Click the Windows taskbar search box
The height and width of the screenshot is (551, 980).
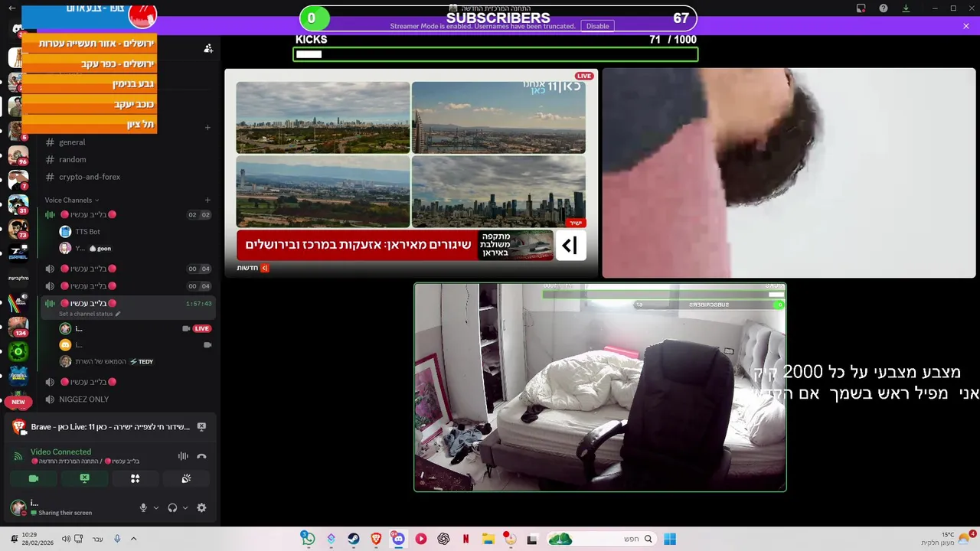click(x=601, y=539)
